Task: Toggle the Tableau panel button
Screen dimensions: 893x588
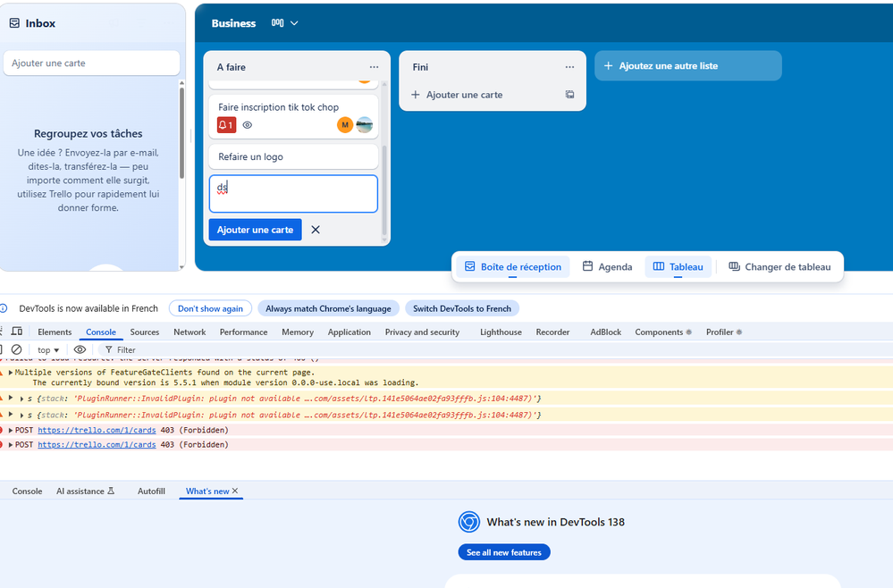Action: (678, 266)
